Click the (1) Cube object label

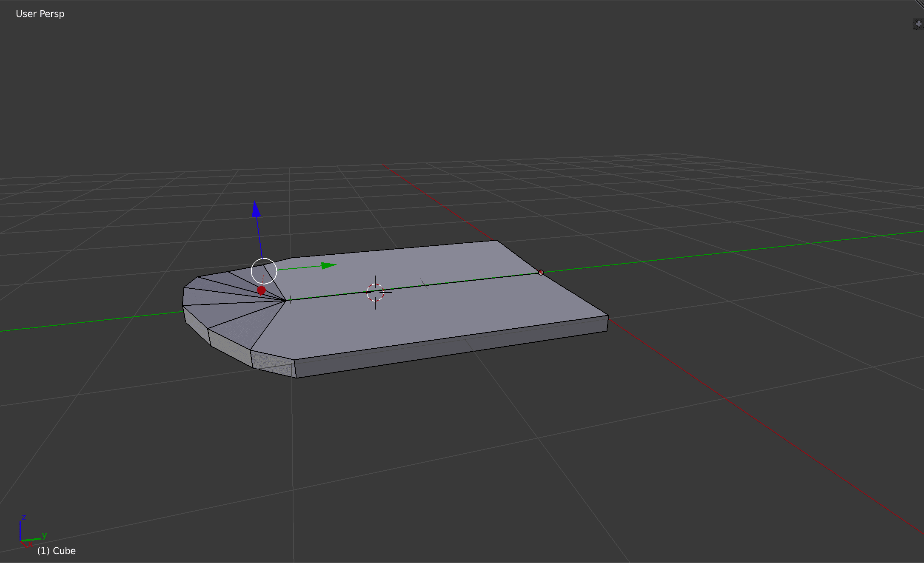(x=57, y=551)
